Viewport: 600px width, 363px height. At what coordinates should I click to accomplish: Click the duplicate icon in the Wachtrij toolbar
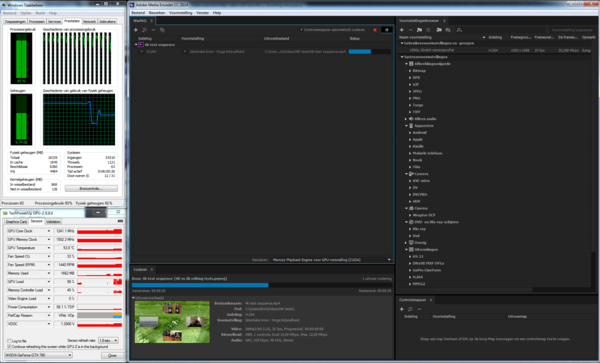(x=162, y=30)
